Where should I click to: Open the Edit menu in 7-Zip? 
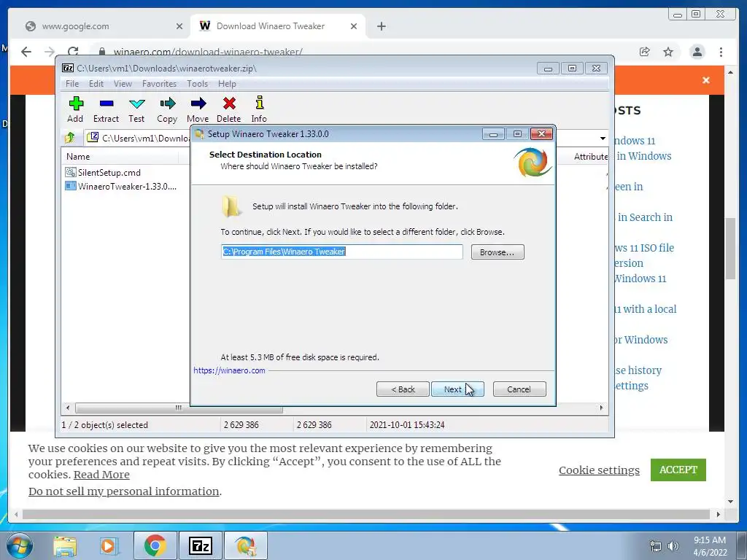[96, 84]
